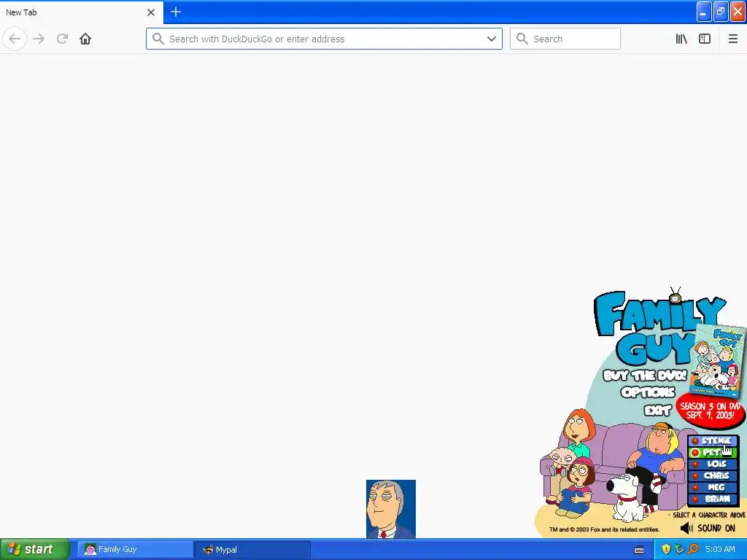This screenshot has height=560, width=747.
Task: Click the gray-haired man desktop character
Action: [391, 508]
